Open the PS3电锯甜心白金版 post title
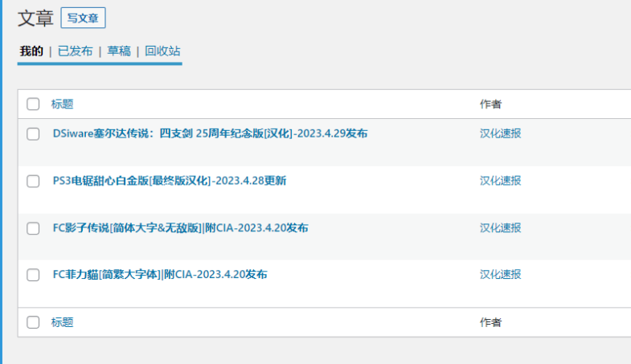631x364 pixels. click(x=169, y=181)
